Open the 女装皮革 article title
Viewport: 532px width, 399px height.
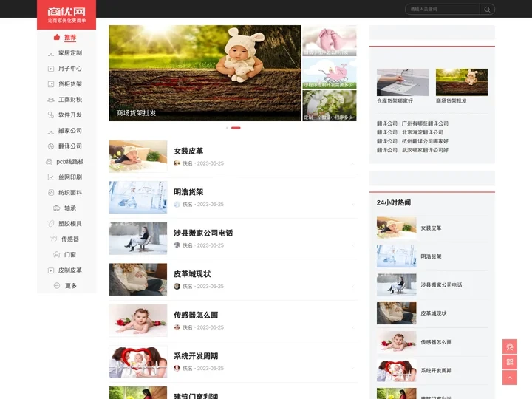pyautogui.click(x=188, y=151)
